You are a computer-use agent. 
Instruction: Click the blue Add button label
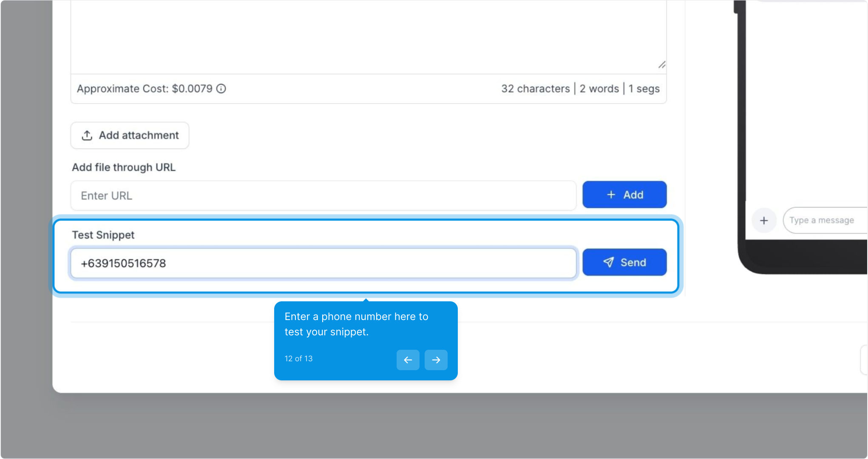coord(633,195)
